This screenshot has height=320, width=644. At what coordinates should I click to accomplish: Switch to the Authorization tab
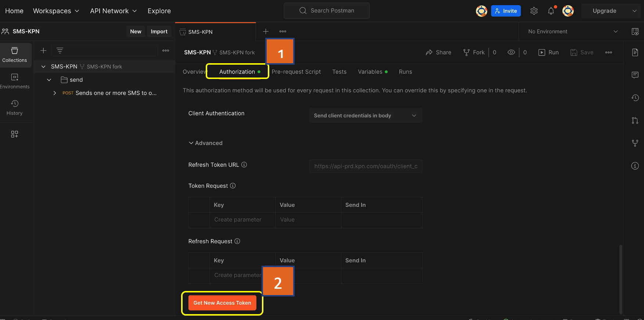240,72
